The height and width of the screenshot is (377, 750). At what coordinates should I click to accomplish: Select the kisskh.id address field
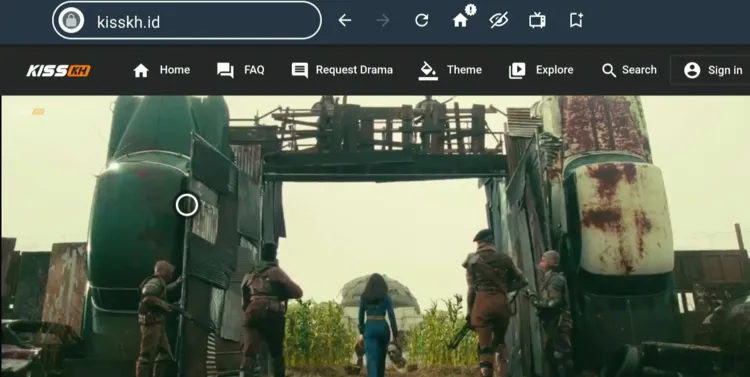(187, 21)
